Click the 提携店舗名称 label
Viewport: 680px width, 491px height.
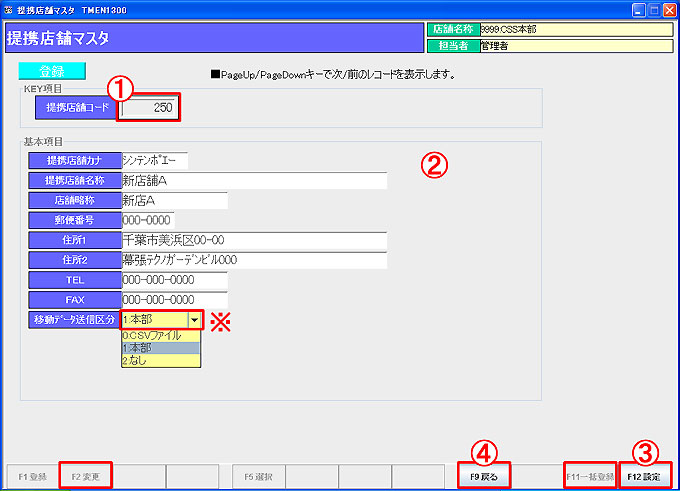75,180
